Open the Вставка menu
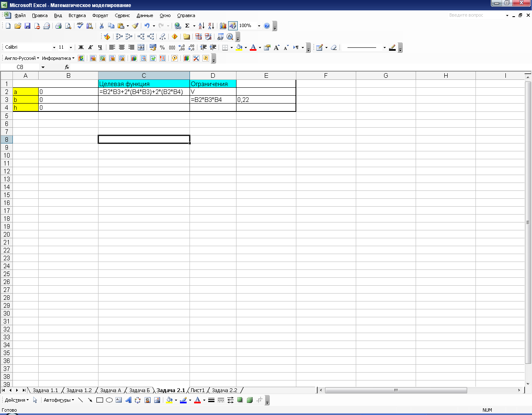Viewport: 532px width, 415px height. click(77, 15)
